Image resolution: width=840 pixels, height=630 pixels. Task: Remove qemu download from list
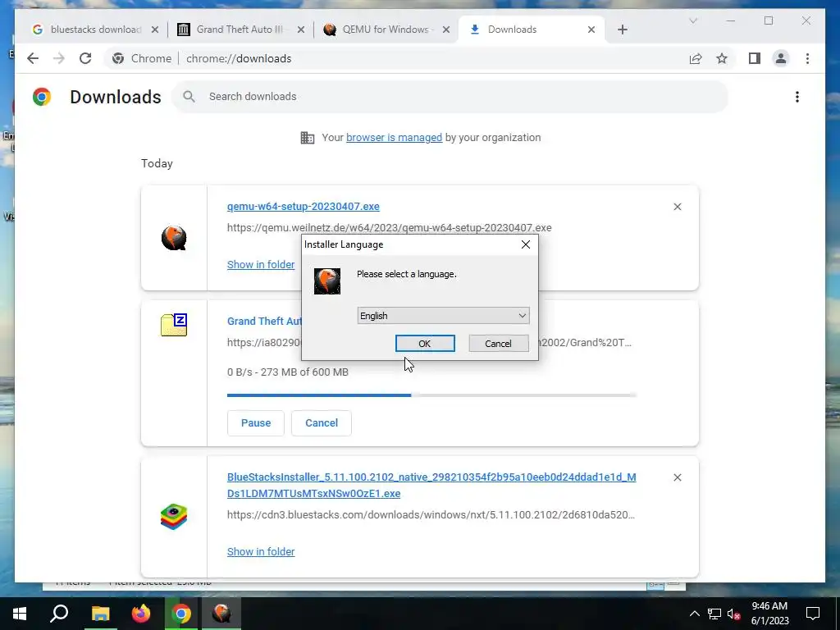[677, 207]
